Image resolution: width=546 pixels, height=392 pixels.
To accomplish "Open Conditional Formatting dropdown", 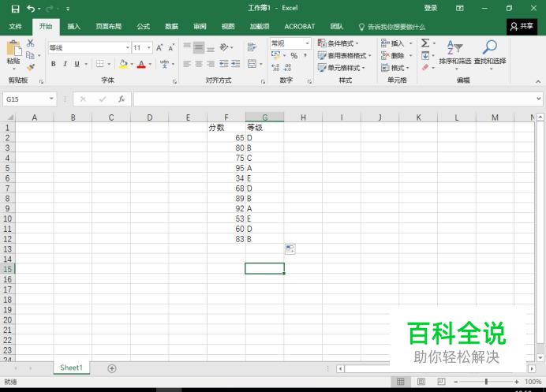I will click(x=338, y=43).
